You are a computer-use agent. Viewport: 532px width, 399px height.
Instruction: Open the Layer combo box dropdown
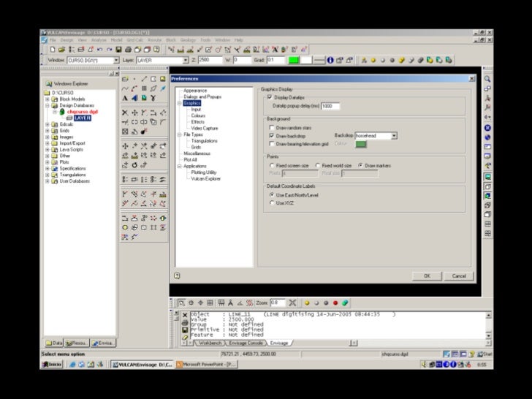pos(186,60)
